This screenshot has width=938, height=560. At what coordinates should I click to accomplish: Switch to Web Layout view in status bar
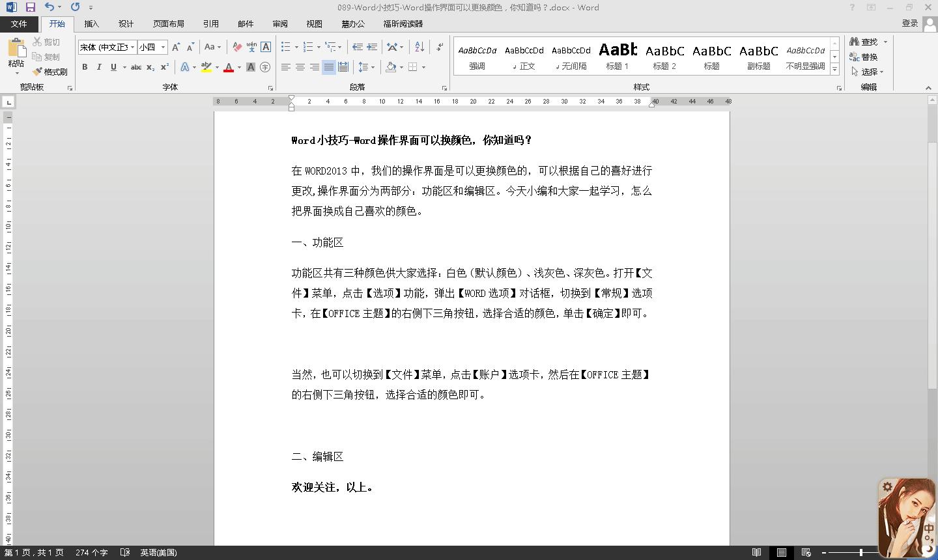click(x=806, y=552)
